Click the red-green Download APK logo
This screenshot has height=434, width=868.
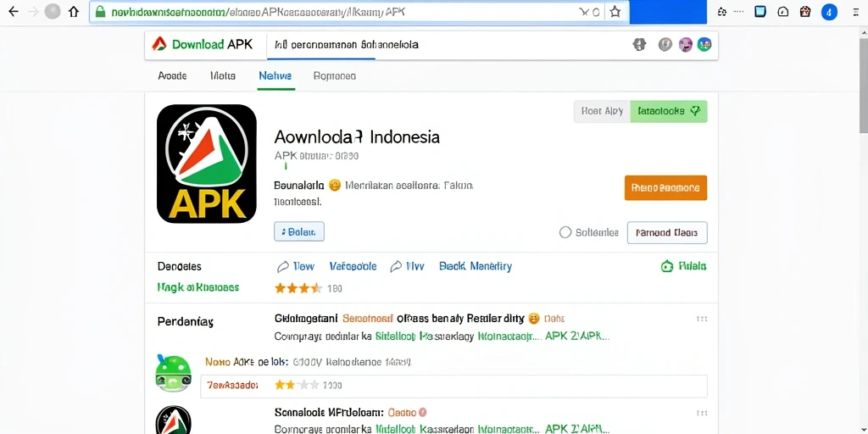pyautogui.click(x=159, y=44)
